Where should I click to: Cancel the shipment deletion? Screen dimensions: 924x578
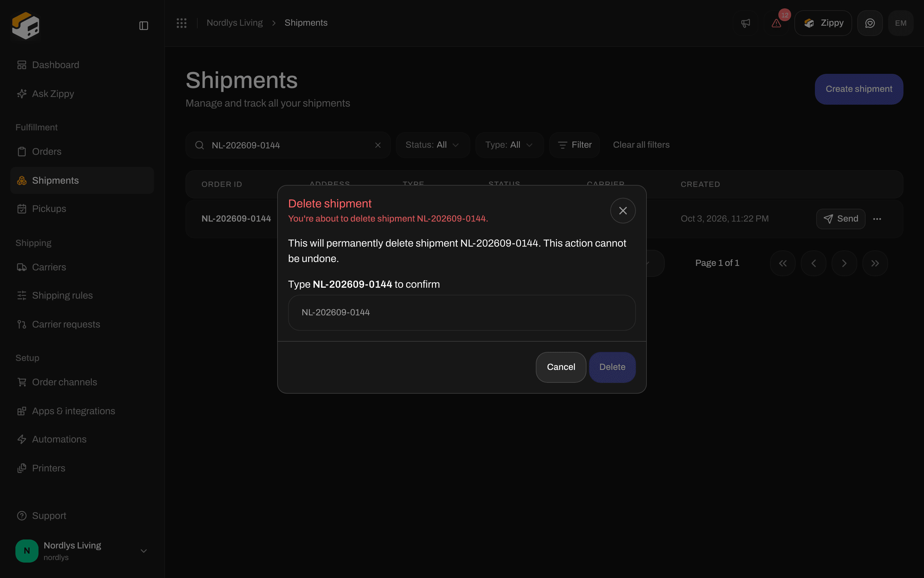coord(561,367)
